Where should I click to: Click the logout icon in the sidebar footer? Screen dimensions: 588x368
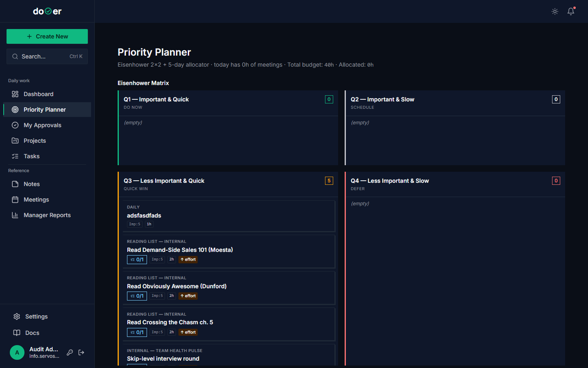[81, 352]
